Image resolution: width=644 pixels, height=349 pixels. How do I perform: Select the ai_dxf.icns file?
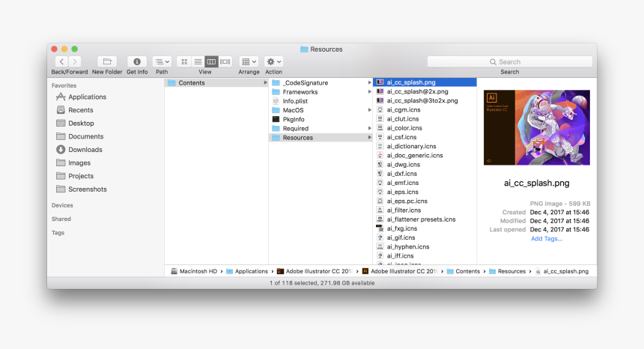pyautogui.click(x=425, y=174)
